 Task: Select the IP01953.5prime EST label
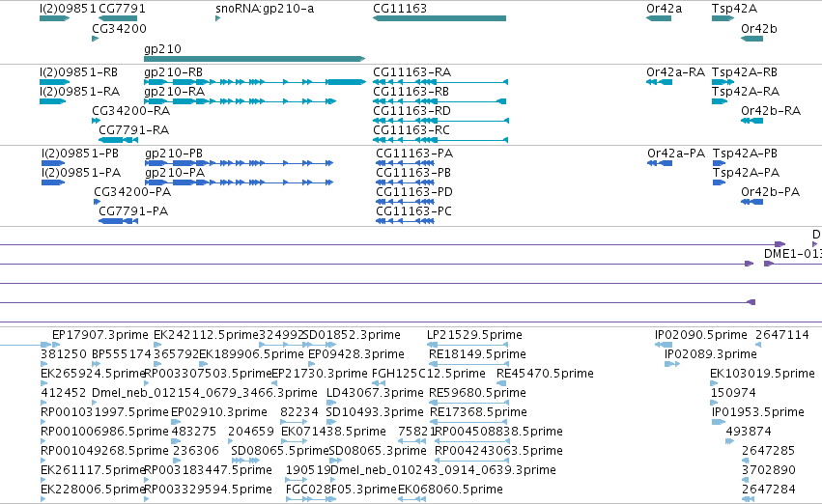(758, 412)
